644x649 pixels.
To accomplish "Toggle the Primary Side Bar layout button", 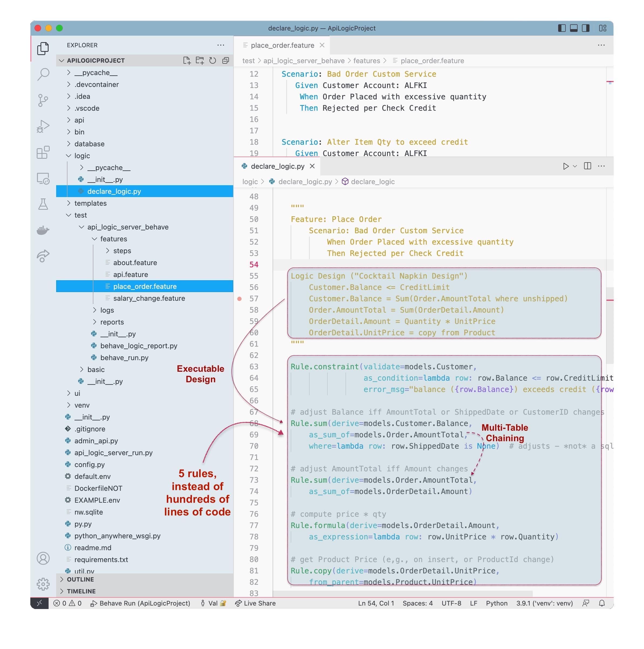I will click(x=561, y=28).
